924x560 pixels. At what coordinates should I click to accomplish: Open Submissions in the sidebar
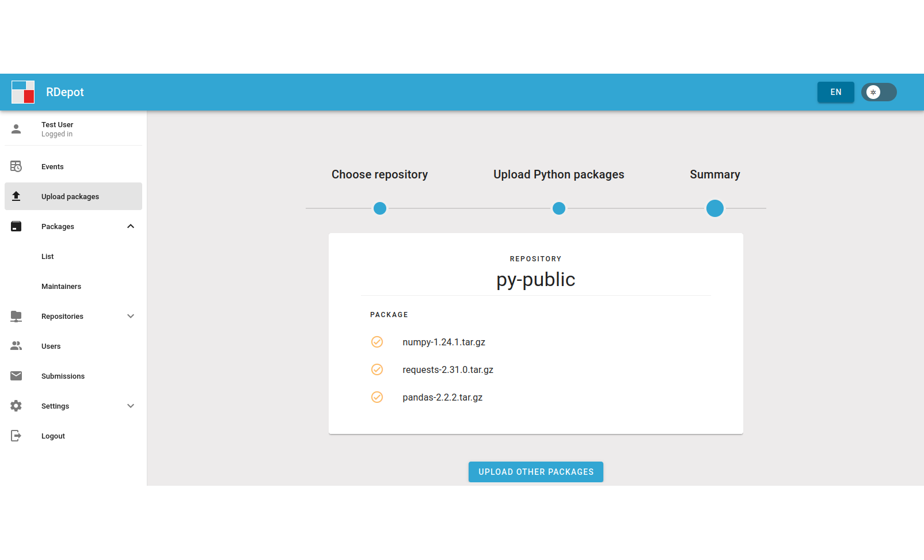click(73, 376)
